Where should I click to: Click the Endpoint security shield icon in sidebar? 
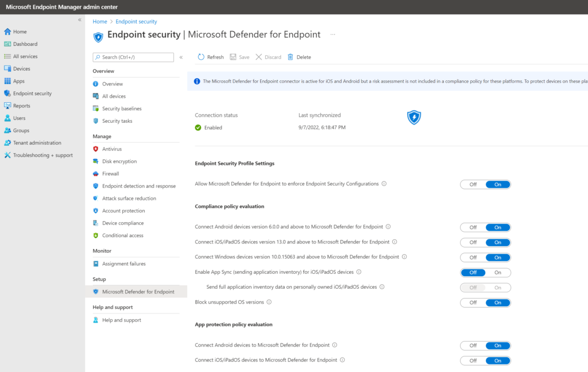[x=7, y=94]
